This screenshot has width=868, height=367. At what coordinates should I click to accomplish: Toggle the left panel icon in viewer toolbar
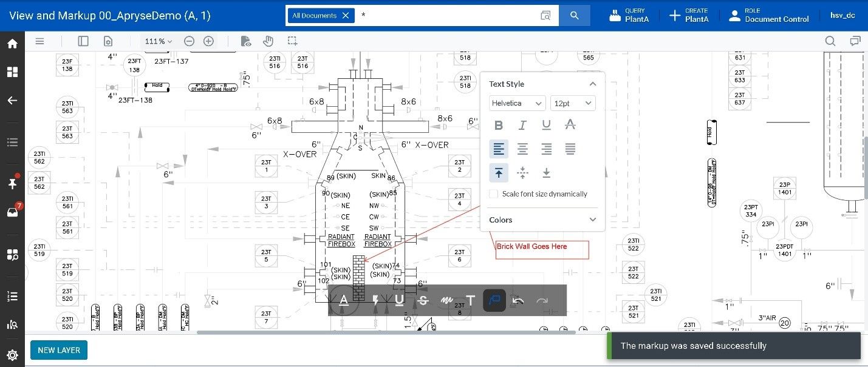point(83,41)
